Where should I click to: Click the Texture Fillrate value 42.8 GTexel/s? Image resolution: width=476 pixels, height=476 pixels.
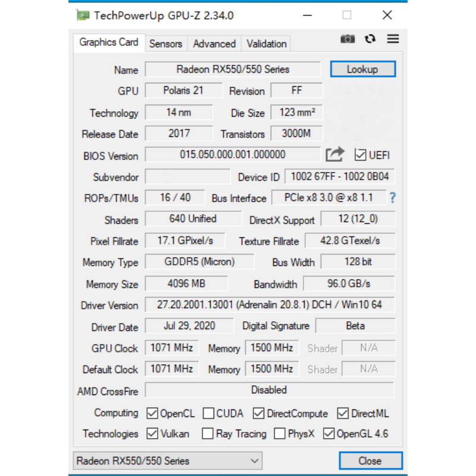click(350, 241)
